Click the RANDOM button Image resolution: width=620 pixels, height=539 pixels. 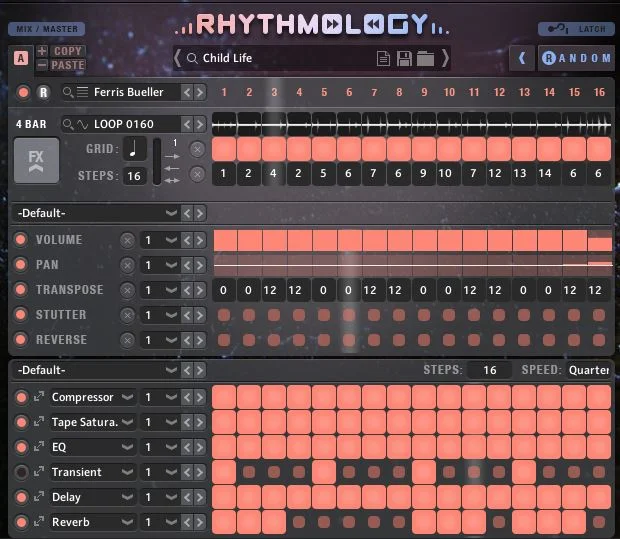576,58
